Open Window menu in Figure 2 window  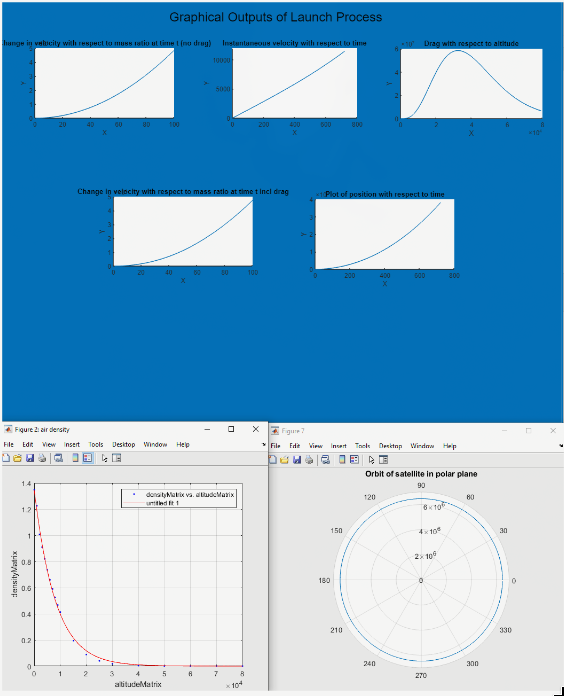pyautogui.click(x=155, y=444)
